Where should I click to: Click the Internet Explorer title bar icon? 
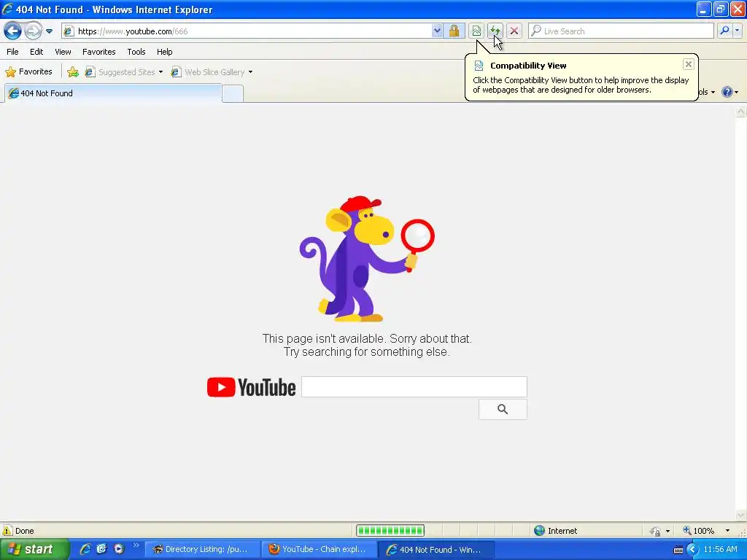[x=7, y=9]
